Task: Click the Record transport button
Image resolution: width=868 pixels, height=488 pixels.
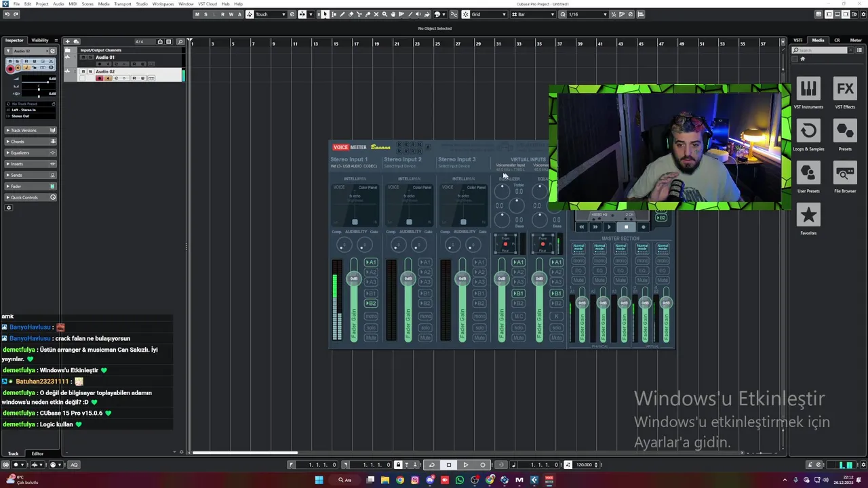Action: 482,465
